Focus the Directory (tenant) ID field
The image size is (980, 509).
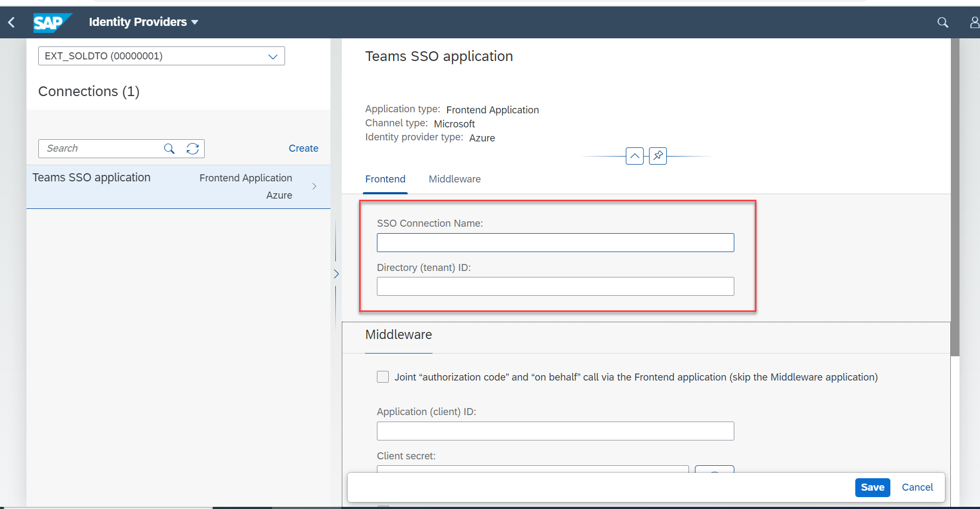556,287
